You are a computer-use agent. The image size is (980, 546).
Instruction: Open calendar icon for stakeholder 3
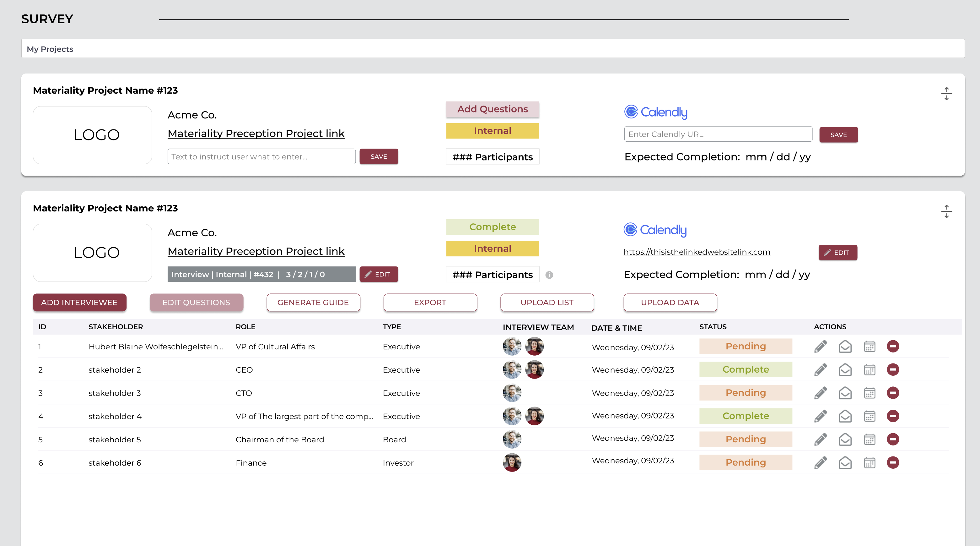tap(869, 393)
